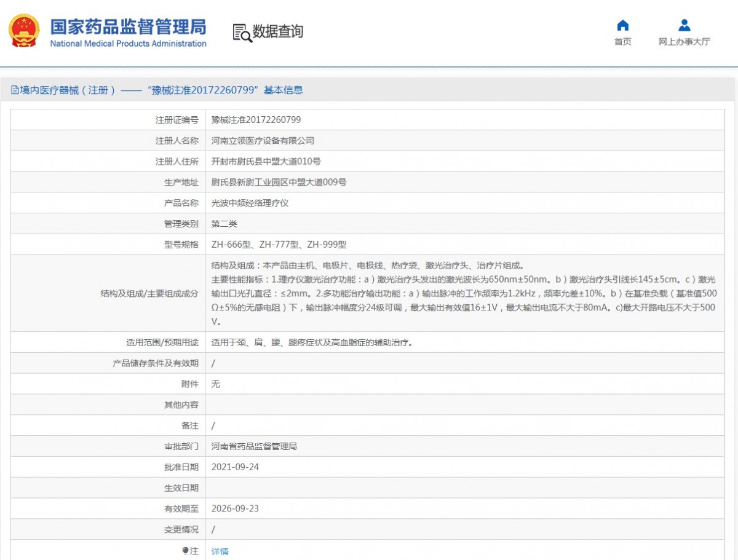Select management category 第二类
The height and width of the screenshot is (560, 738).
coord(224,224)
